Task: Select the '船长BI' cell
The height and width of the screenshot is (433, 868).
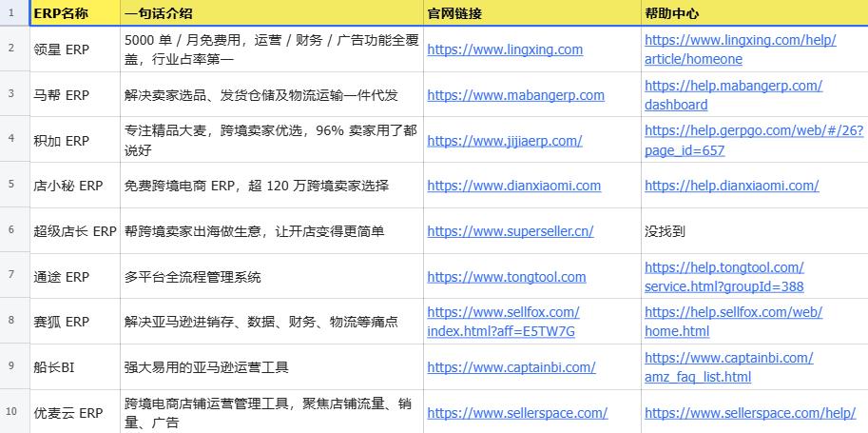Action: (x=75, y=367)
